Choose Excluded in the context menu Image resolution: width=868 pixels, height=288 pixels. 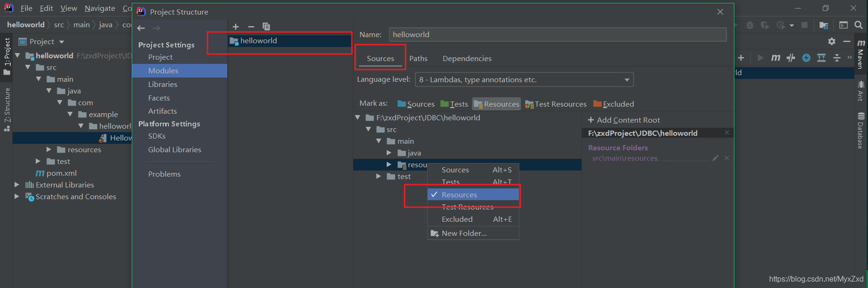pos(473,219)
